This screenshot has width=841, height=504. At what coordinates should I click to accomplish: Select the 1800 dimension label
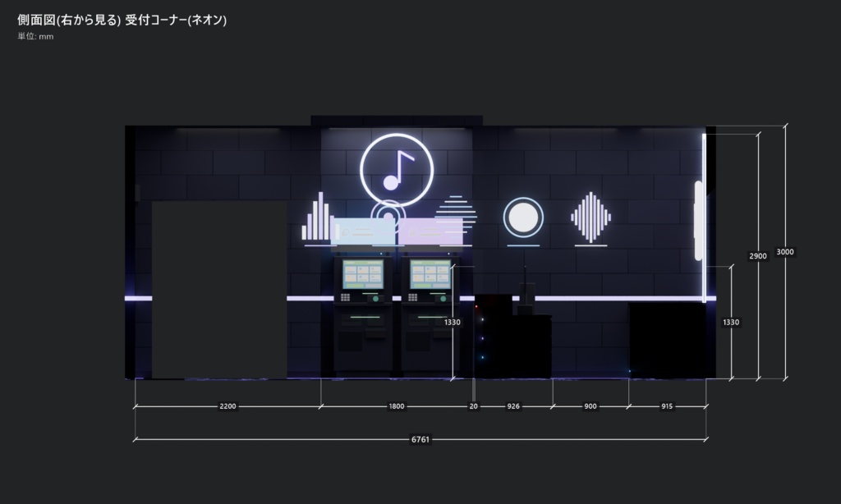tap(397, 406)
